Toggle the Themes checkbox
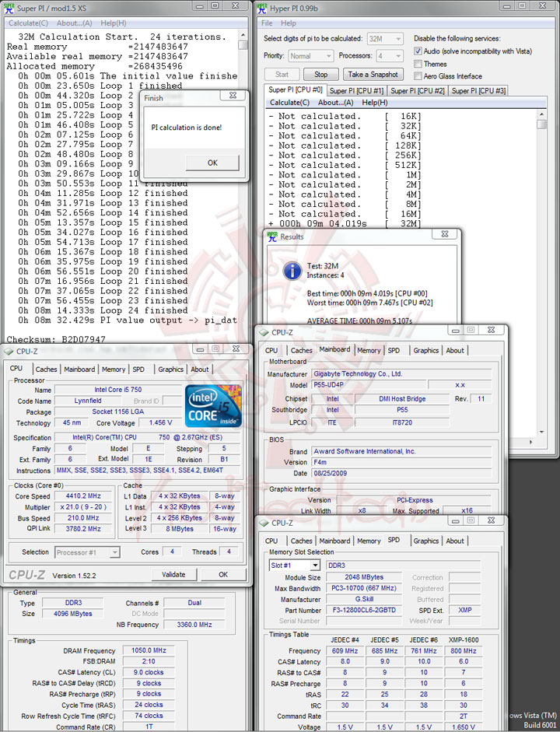Viewport: 560px width, 732px height. point(418,64)
